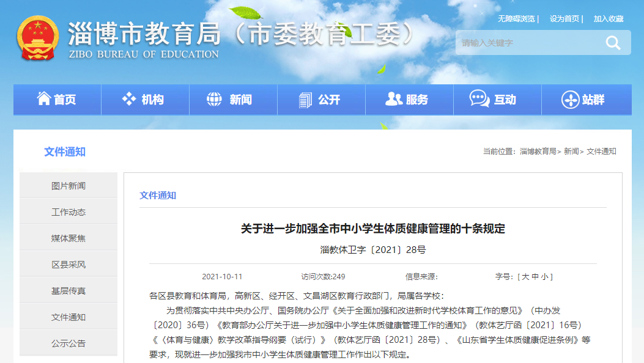The image size is (644, 363).
Task: Click 加入收藏 link at top
Action: click(609, 19)
